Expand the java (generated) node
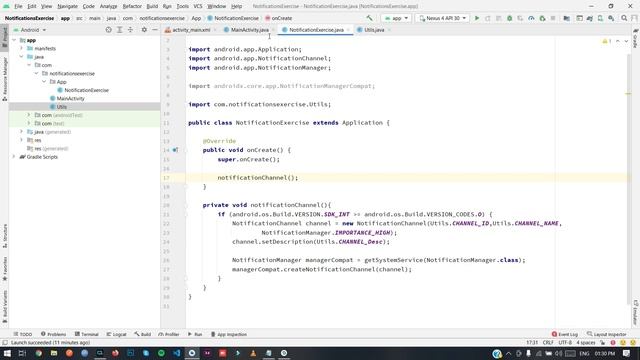640x360 pixels. point(22,132)
